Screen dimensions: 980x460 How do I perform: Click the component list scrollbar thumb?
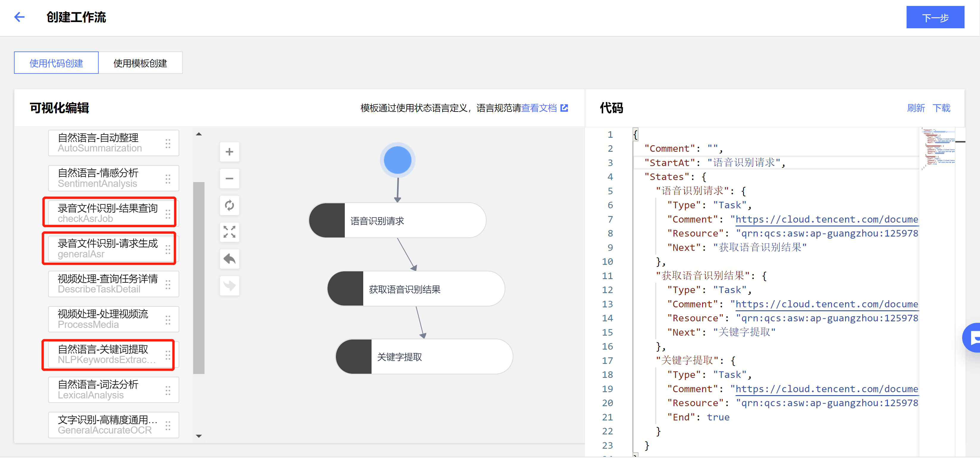pyautogui.click(x=199, y=278)
